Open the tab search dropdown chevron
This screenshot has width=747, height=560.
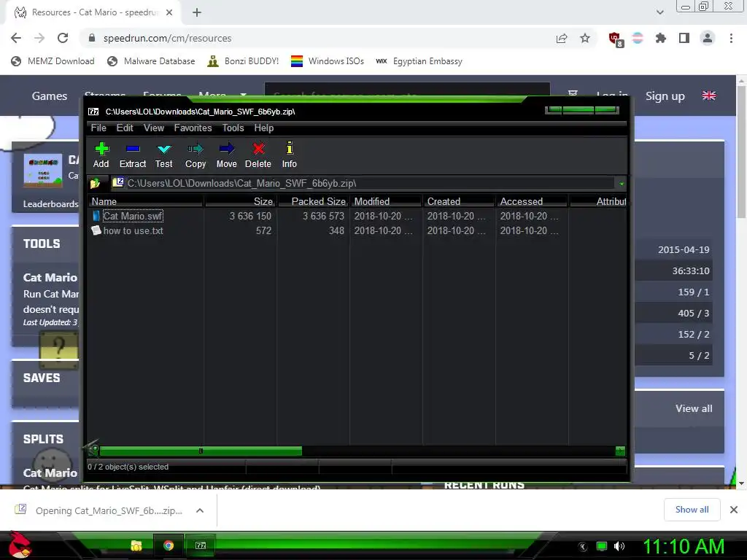[x=659, y=13]
